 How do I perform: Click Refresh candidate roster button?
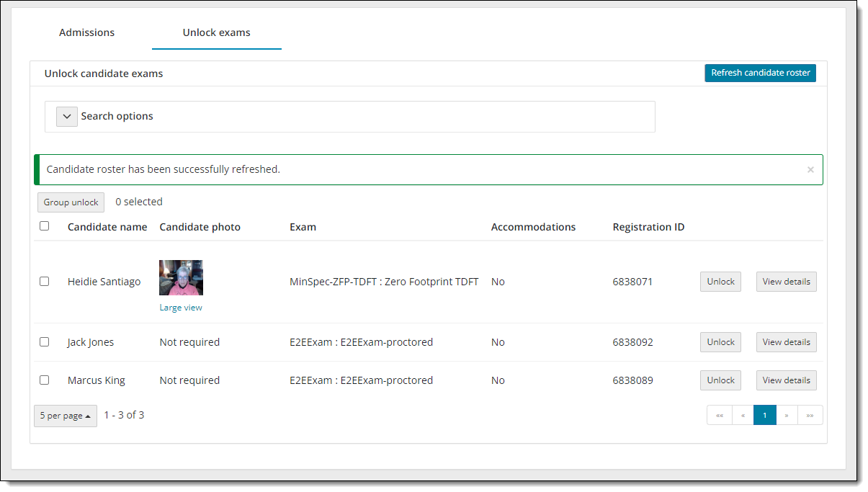pos(760,73)
